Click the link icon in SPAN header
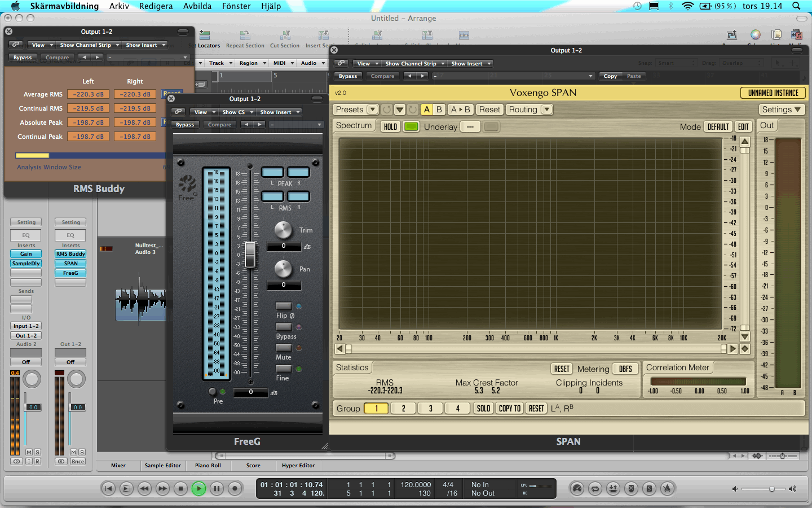The width and height of the screenshot is (812, 508). click(x=341, y=63)
